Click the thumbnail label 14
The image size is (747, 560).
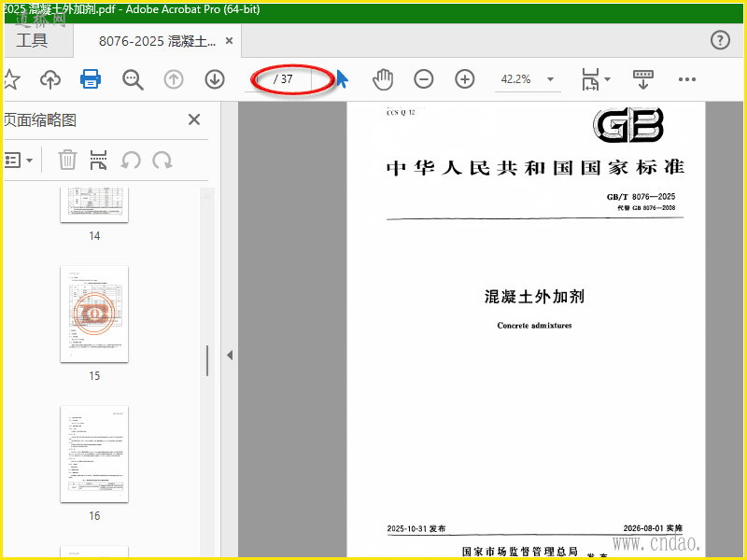pos(94,236)
